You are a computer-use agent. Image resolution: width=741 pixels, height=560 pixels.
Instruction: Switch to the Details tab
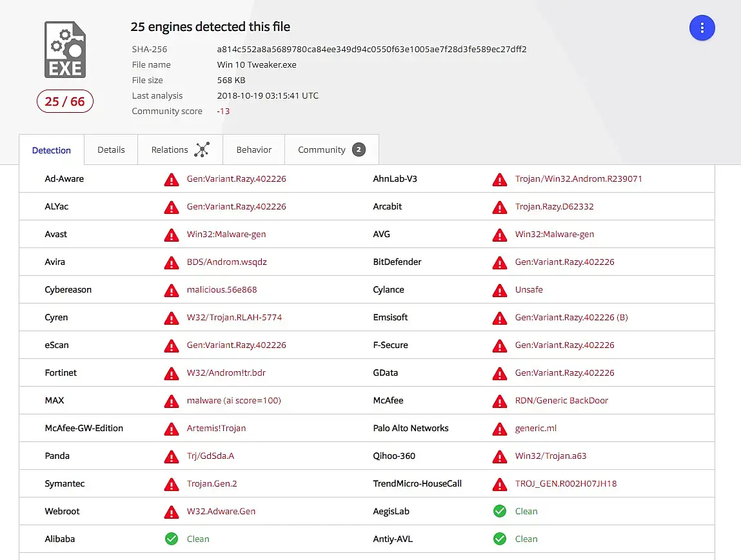click(111, 150)
